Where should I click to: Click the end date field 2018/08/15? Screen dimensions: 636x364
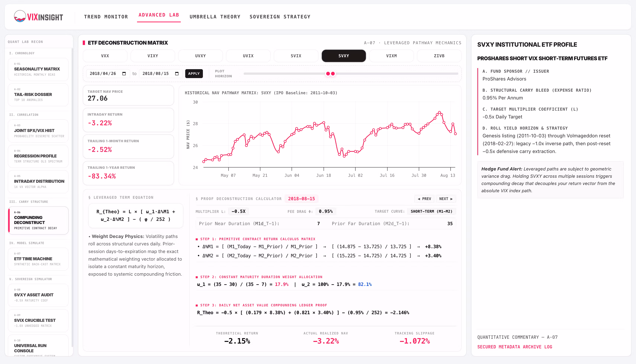(x=161, y=73)
